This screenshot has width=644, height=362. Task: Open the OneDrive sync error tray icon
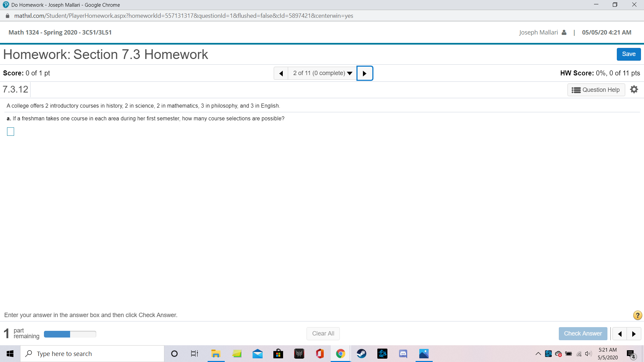558,353
